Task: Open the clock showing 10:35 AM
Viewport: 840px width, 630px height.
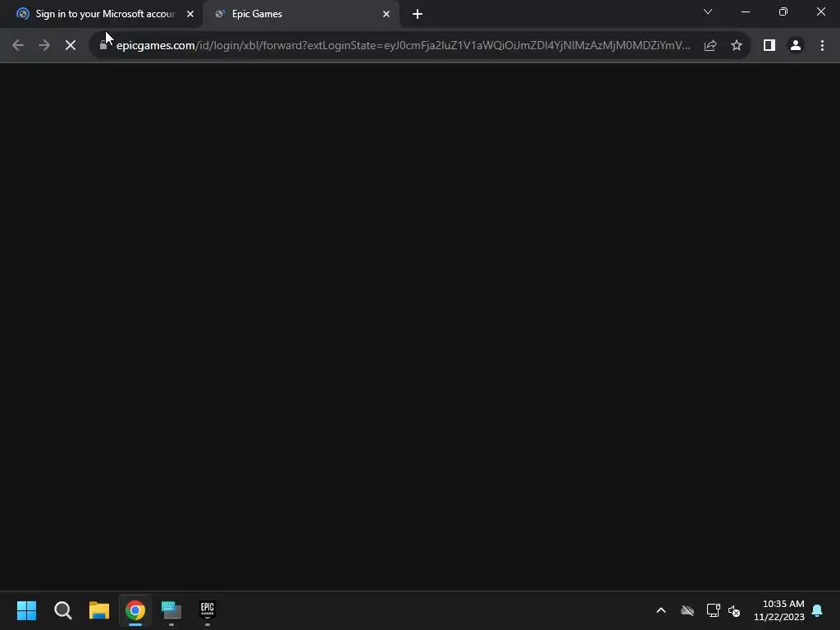Action: click(x=779, y=610)
